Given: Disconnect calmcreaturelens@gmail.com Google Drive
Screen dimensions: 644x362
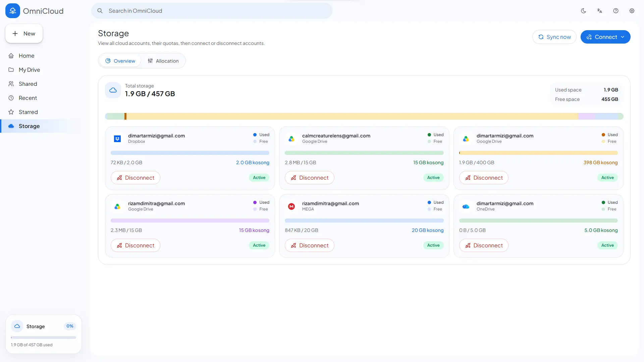Looking at the screenshot, I should click(310, 178).
